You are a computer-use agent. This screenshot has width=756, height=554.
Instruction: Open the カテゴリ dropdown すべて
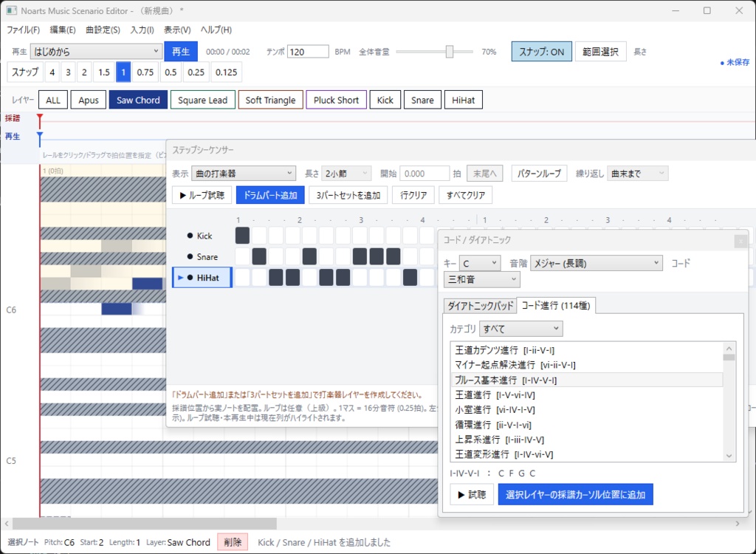point(520,329)
